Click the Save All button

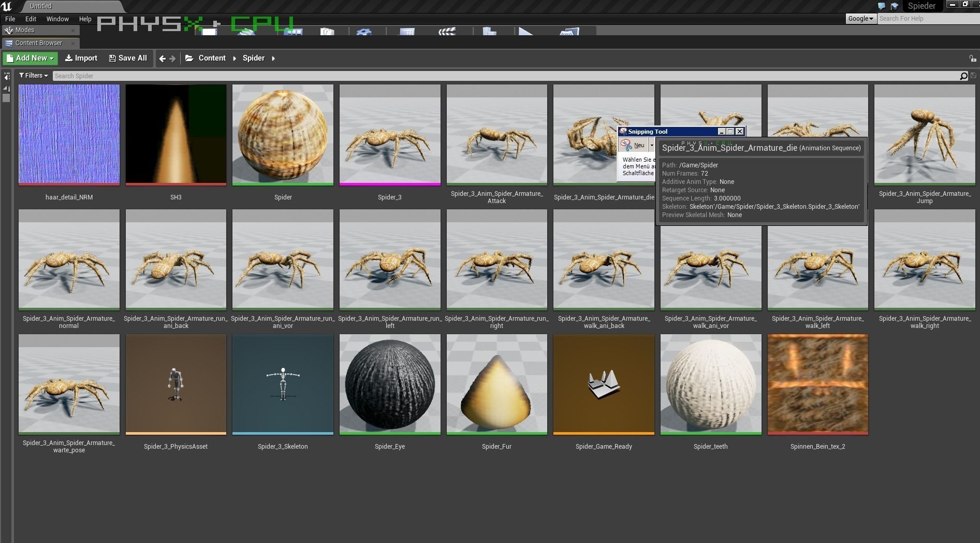pyautogui.click(x=128, y=58)
